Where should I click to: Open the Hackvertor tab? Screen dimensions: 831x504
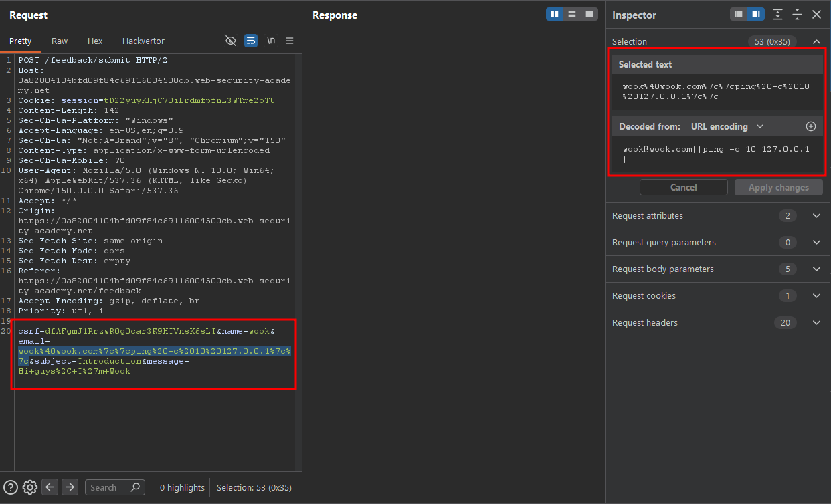point(143,41)
